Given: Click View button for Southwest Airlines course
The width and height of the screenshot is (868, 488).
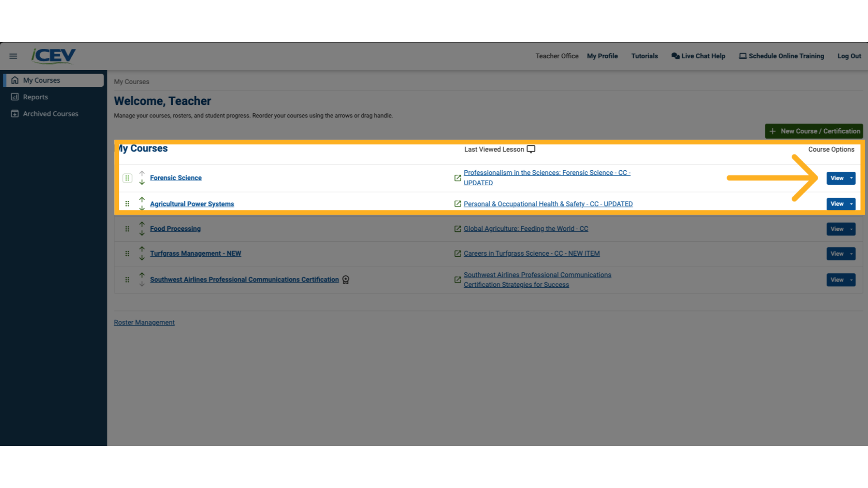Looking at the screenshot, I should tap(837, 280).
